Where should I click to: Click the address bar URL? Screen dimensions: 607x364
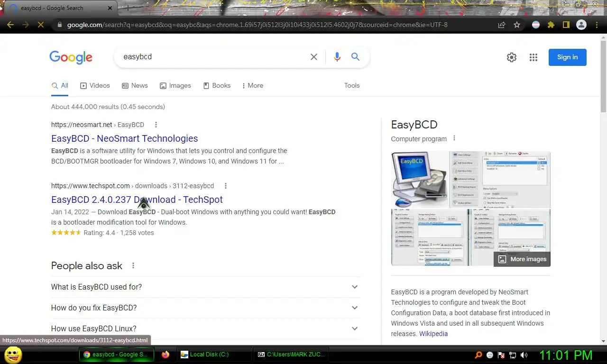[257, 25]
